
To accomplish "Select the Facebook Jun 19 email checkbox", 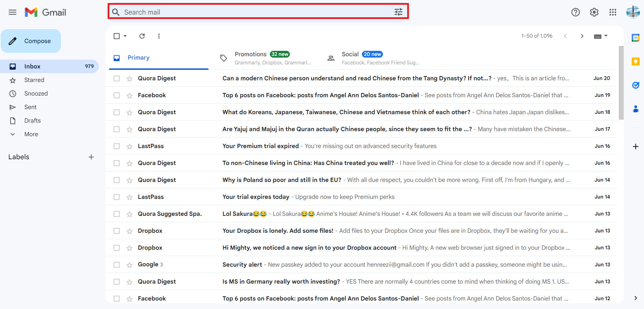I will coord(116,95).
